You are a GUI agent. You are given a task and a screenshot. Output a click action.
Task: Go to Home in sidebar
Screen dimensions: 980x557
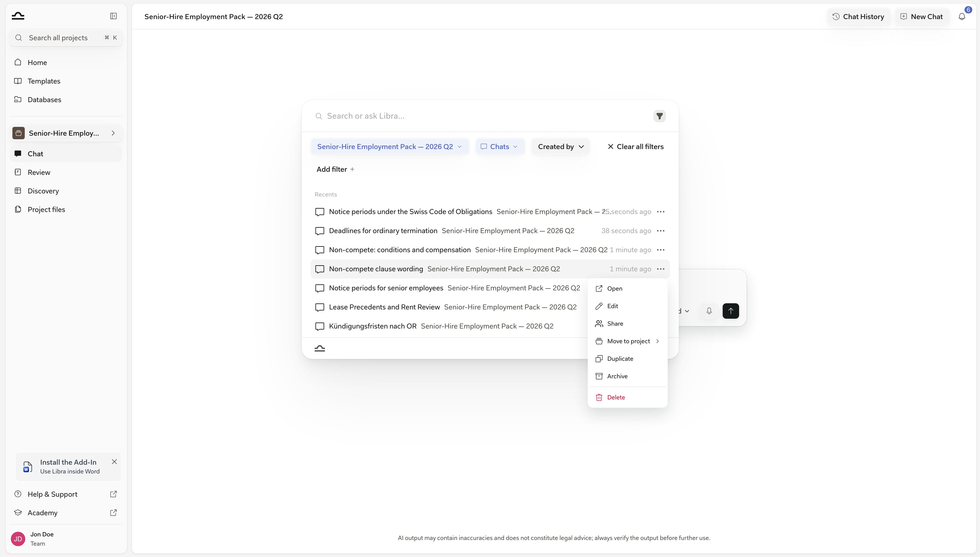pos(66,62)
